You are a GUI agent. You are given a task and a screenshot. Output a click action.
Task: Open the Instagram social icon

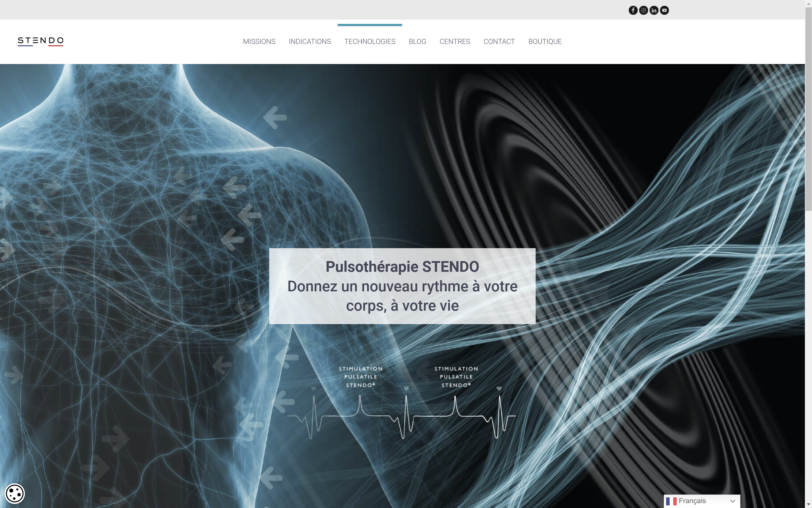[643, 10]
